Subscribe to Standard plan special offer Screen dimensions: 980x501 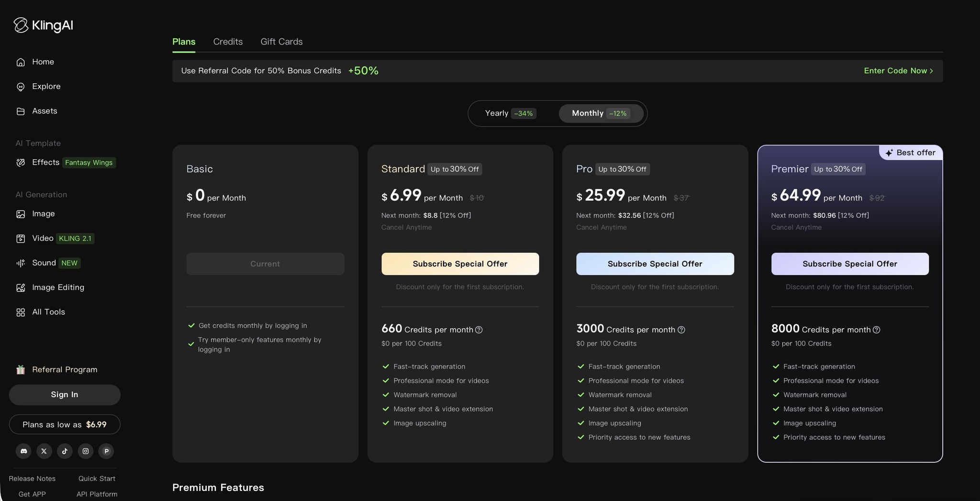click(x=460, y=264)
